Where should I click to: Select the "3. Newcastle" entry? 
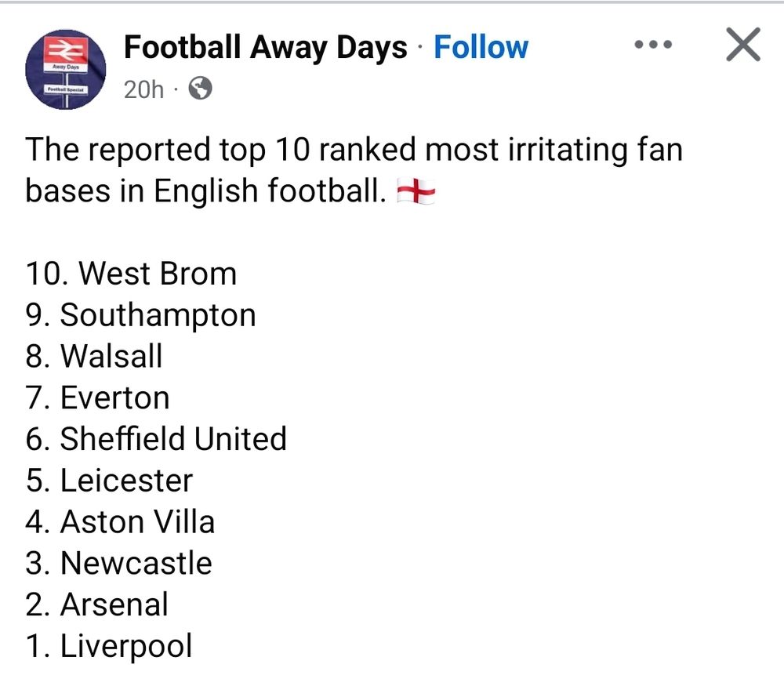click(x=119, y=564)
